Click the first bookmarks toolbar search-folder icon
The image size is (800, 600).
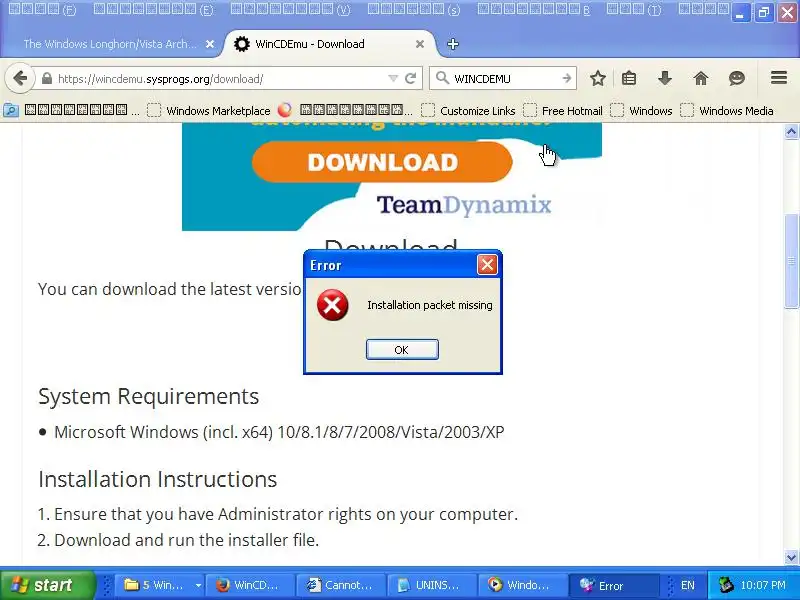coord(11,110)
